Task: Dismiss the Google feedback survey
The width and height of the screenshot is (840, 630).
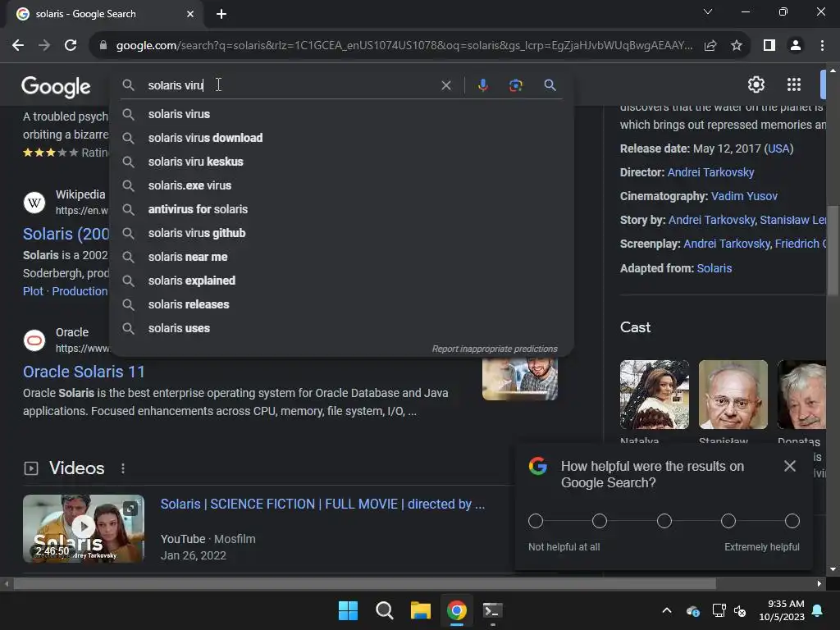Action: coord(790,466)
